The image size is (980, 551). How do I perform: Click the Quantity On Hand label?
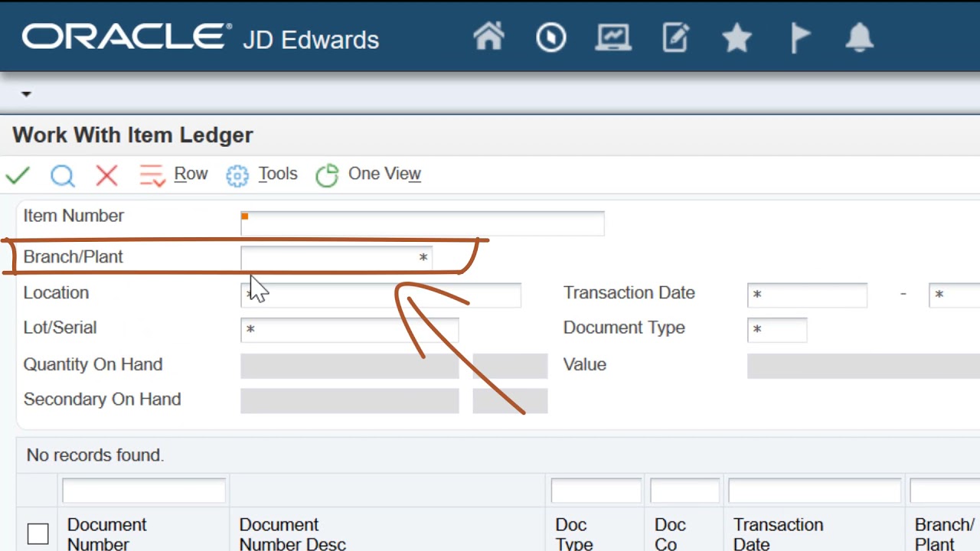tap(93, 364)
